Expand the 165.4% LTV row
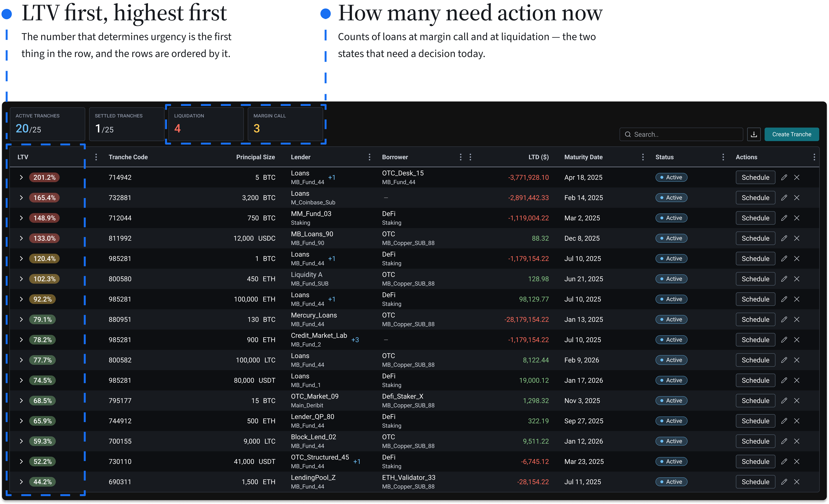 [x=21, y=198]
